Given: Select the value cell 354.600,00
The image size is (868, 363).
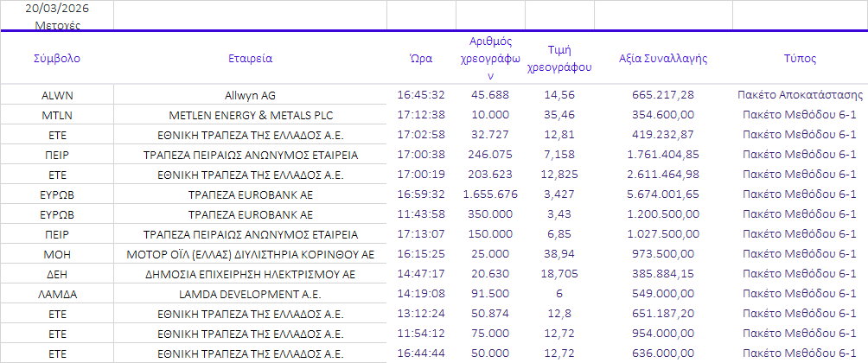Looking at the screenshot, I should point(662,115).
